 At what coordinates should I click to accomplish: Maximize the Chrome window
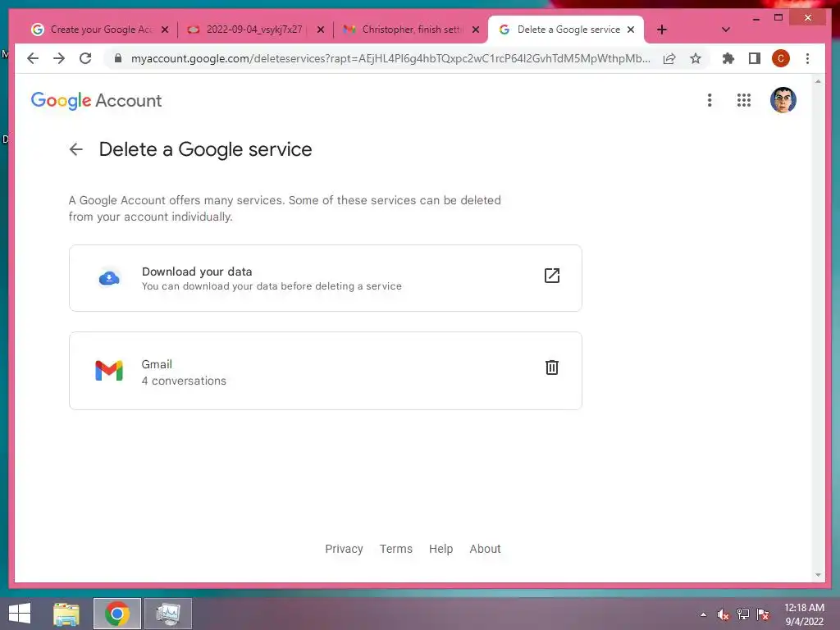pyautogui.click(x=778, y=18)
